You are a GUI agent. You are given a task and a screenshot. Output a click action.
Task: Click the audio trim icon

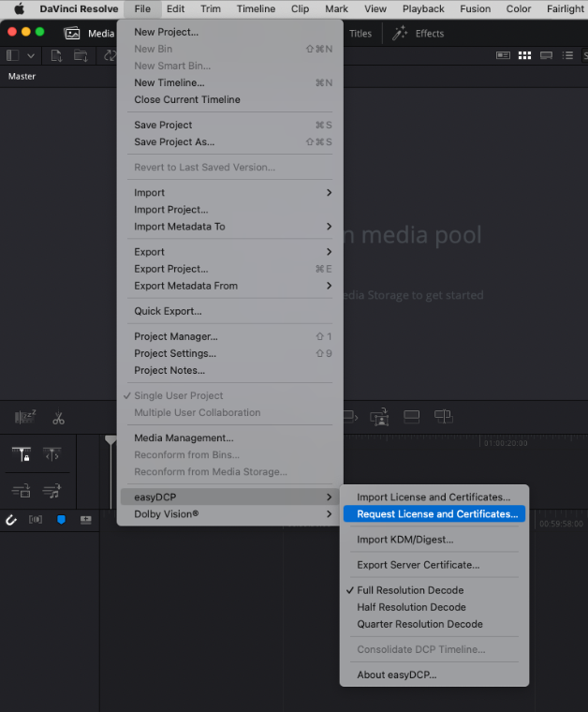36,519
